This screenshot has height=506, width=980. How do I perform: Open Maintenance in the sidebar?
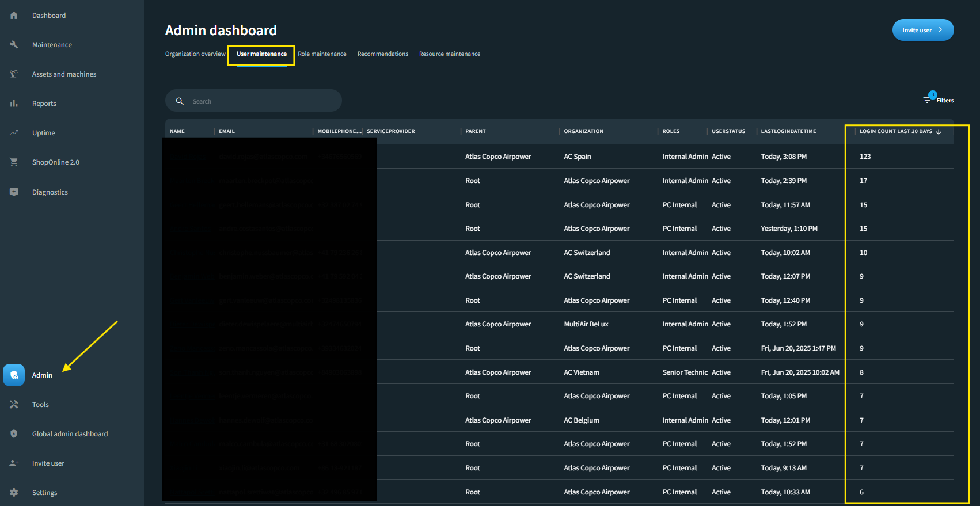(x=52, y=45)
